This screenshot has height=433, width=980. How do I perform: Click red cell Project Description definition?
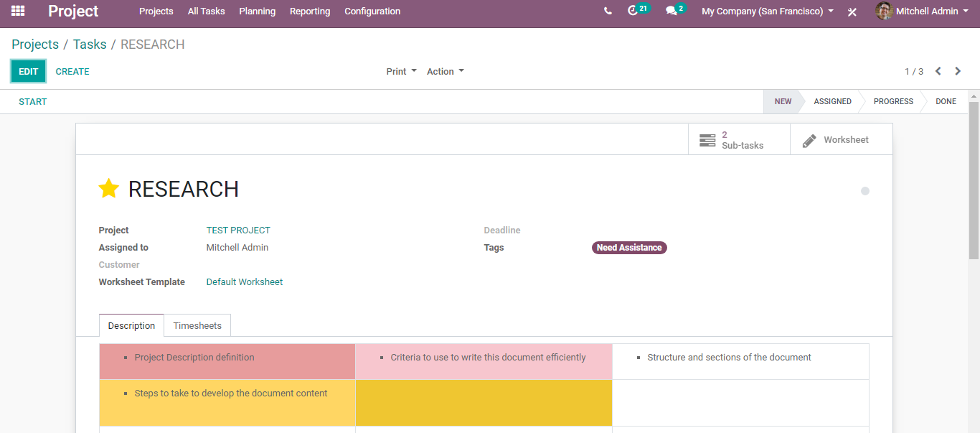227,361
